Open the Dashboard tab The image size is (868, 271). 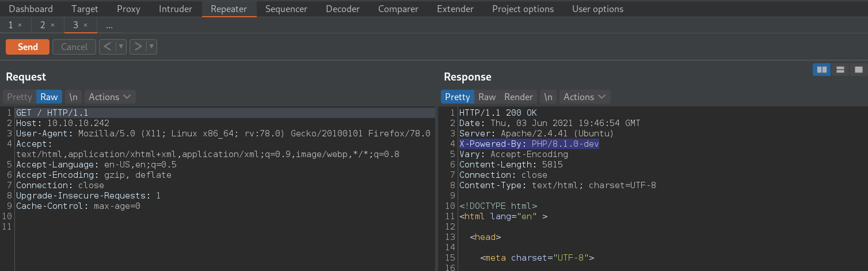(x=31, y=9)
